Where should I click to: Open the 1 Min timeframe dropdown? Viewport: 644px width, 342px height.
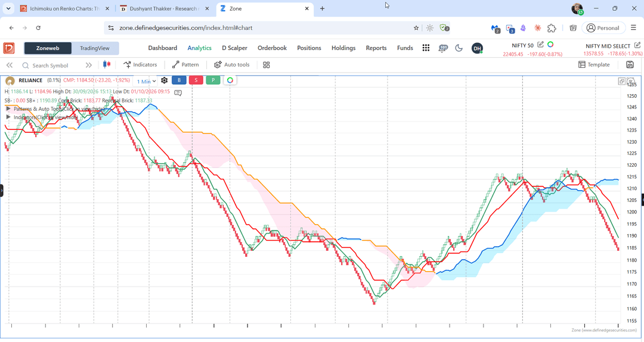(146, 81)
